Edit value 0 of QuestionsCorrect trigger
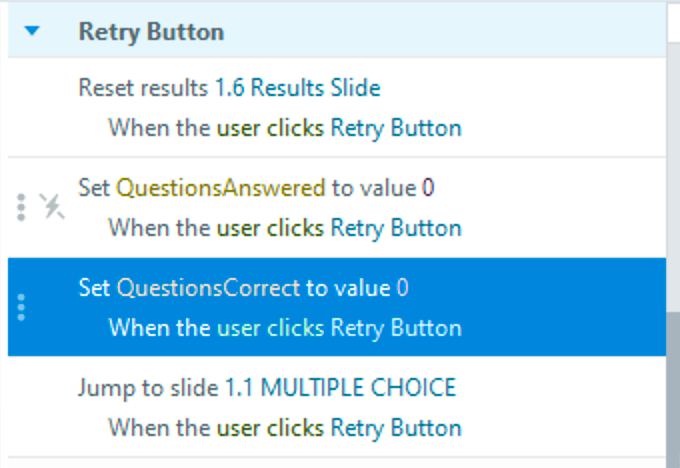 402,288
